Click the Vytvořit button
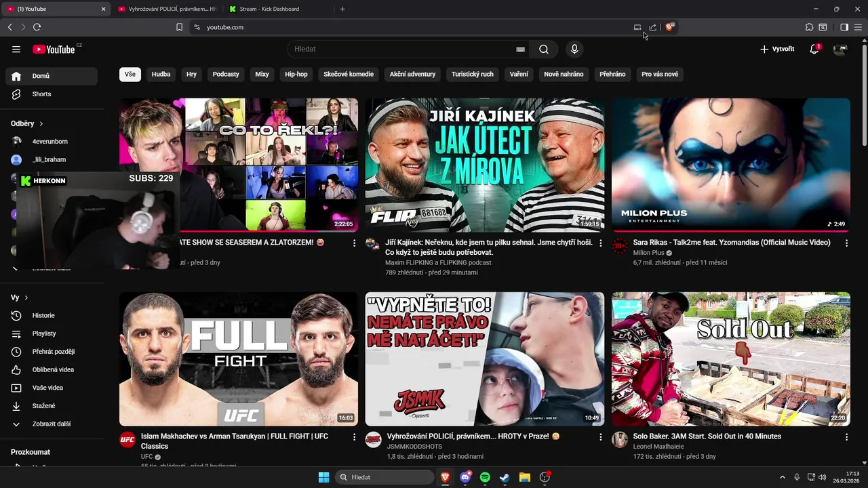The height and width of the screenshot is (488, 868). (777, 49)
